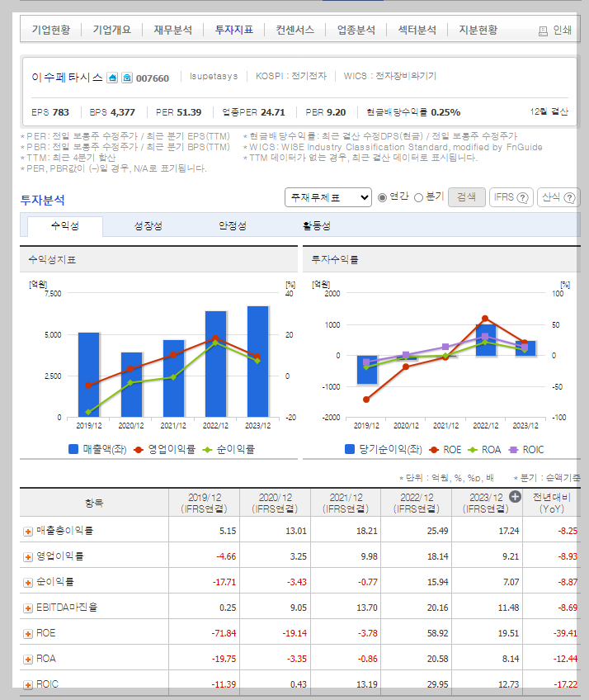This screenshot has width=589, height=700.
Task: Switch to 안정성 sub-tab
Action: tap(233, 226)
